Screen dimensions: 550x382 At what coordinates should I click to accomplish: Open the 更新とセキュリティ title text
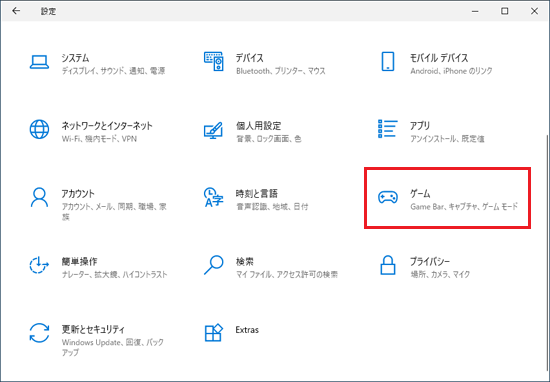click(93, 329)
